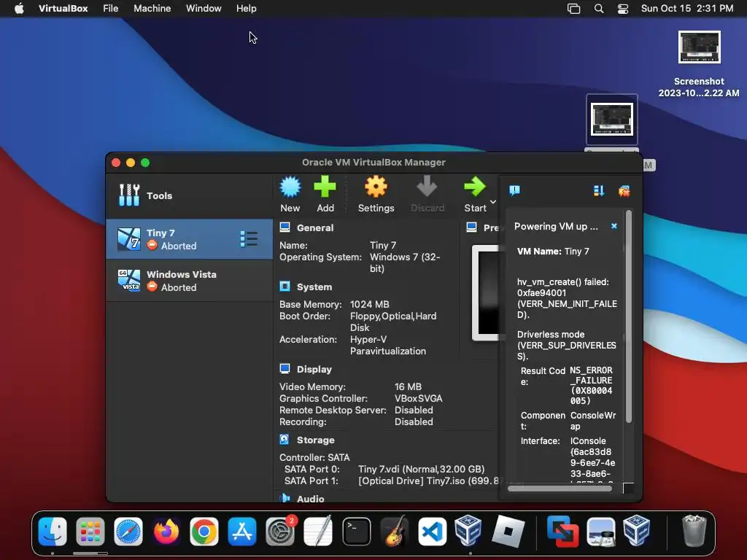Click the Preview pane header
Viewport: 747px width, 560px height.
click(491, 227)
